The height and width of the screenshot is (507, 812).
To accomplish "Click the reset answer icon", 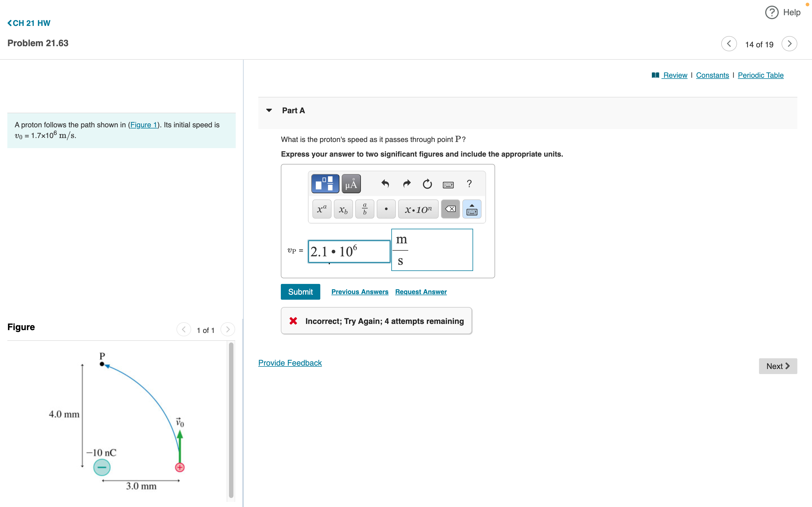I will pos(427,184).
